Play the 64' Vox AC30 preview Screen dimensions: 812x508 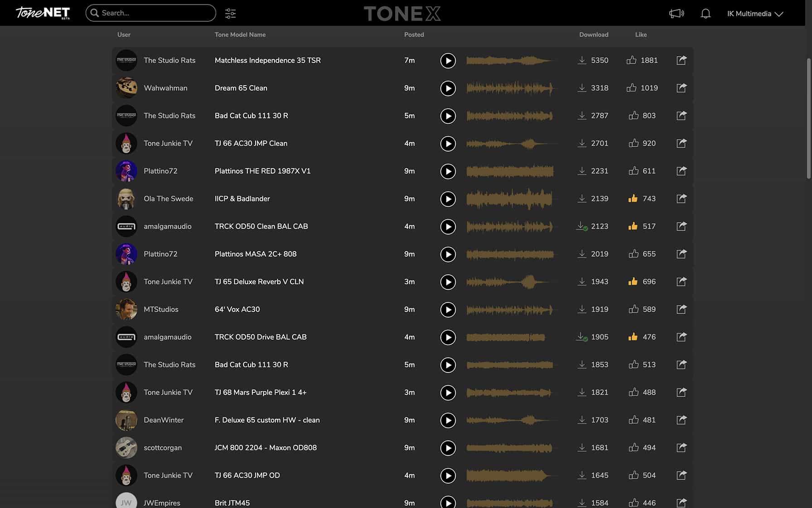[x=448, y=310]
